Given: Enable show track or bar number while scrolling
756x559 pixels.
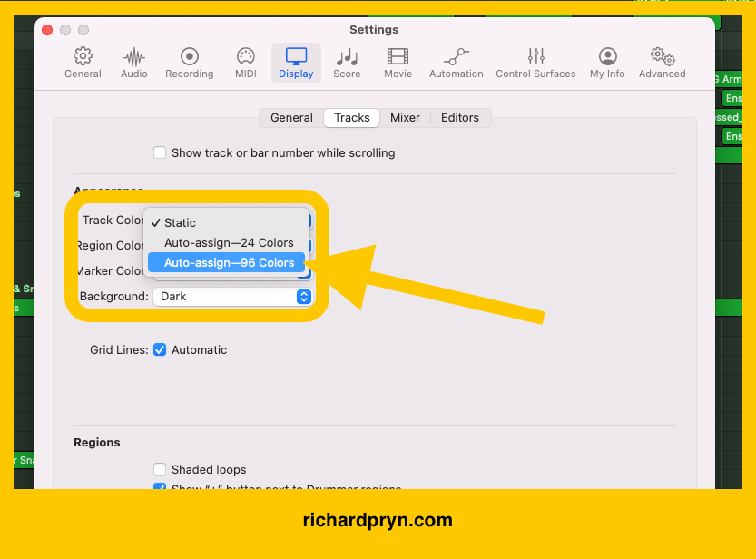Looking at the screenshot, I should (160, 152).
